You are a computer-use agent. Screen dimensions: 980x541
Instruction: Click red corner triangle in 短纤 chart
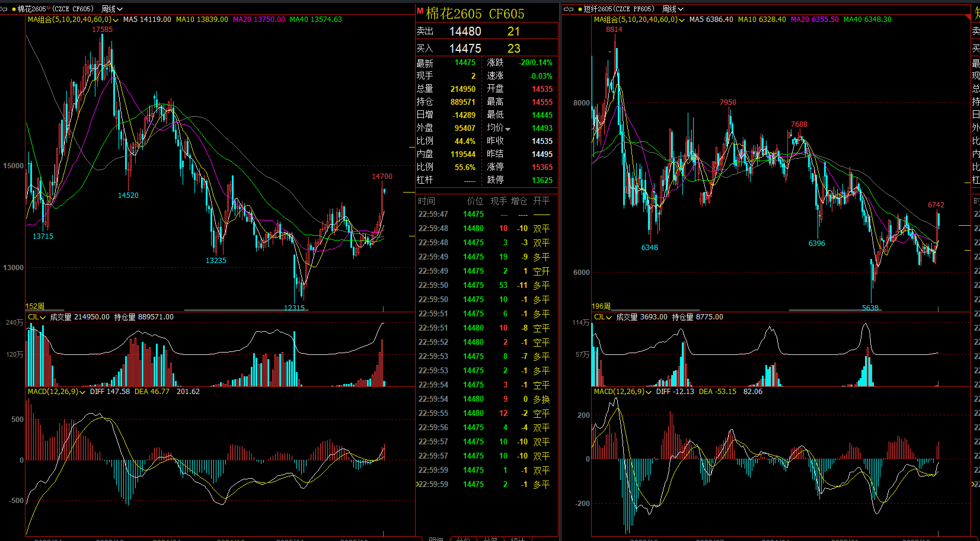(x=968, y=18)
